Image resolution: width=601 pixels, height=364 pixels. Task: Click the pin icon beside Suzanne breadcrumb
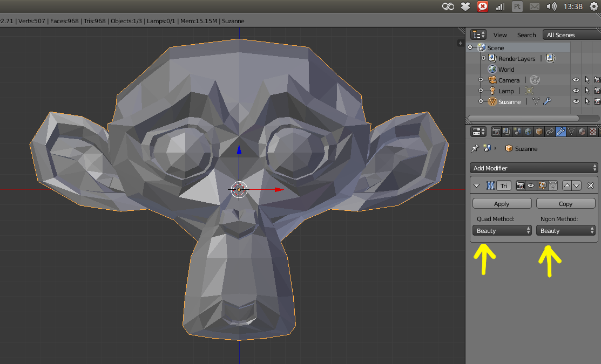pyautogui.click(x=475, y=148)
